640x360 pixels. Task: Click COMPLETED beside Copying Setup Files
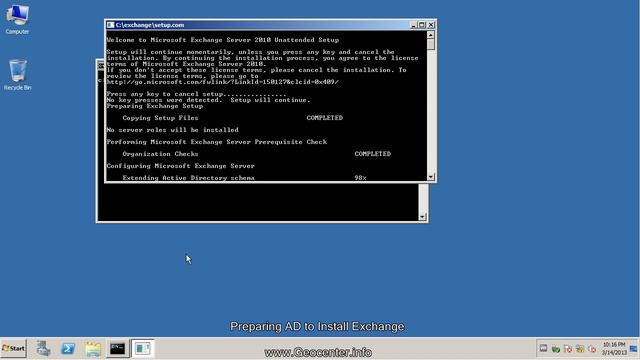pyautogui.click(x=324, y=118)
